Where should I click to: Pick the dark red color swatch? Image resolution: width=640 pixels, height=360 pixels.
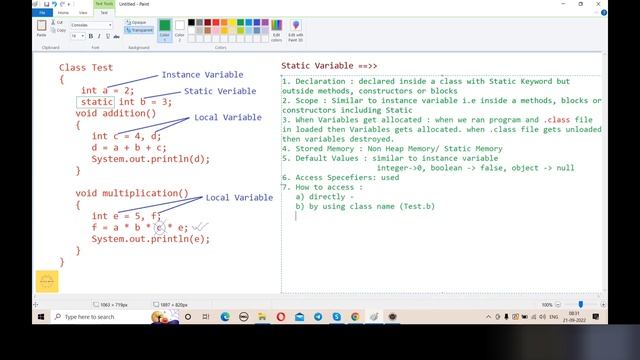pyautogui.click(x=207, y=22)
